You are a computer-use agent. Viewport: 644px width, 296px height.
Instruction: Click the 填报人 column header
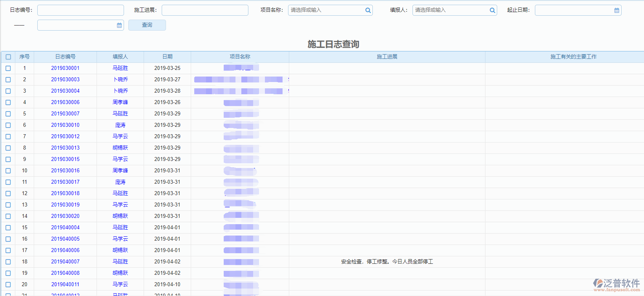(x=120, y=57)
